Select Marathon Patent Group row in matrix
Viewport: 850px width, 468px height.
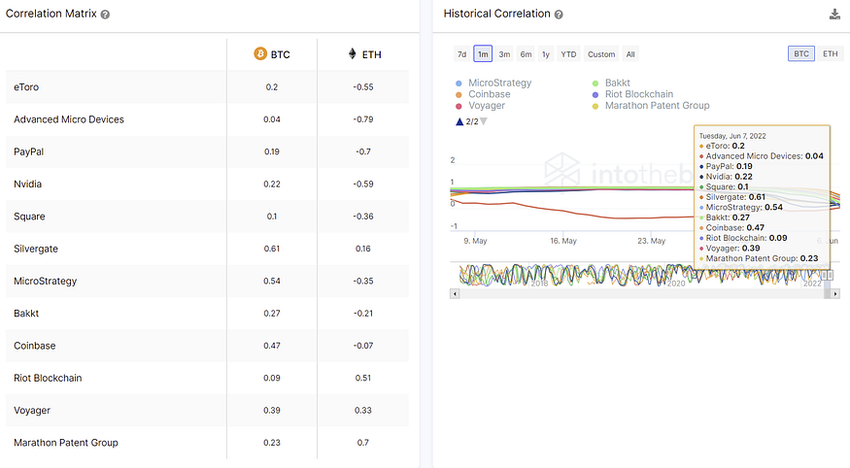pos(207,443)
